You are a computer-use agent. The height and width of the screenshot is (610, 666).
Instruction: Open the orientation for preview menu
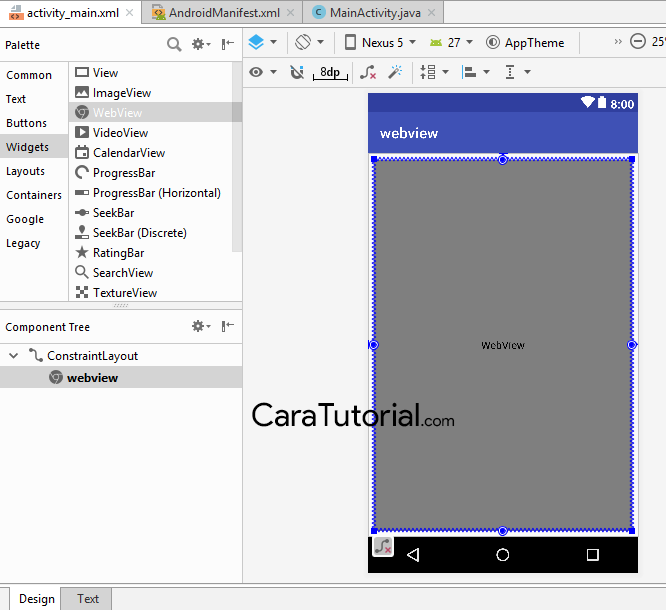pyautogui.click(x=310, y=42)
